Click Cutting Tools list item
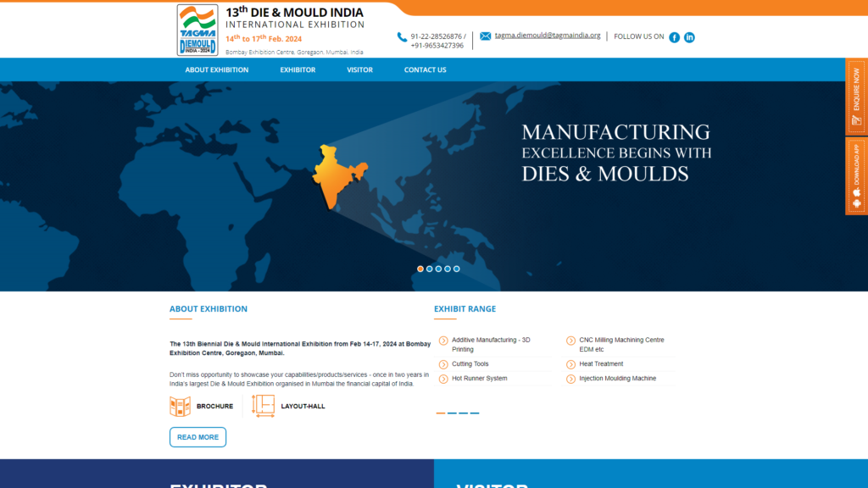 pos(470,364)
